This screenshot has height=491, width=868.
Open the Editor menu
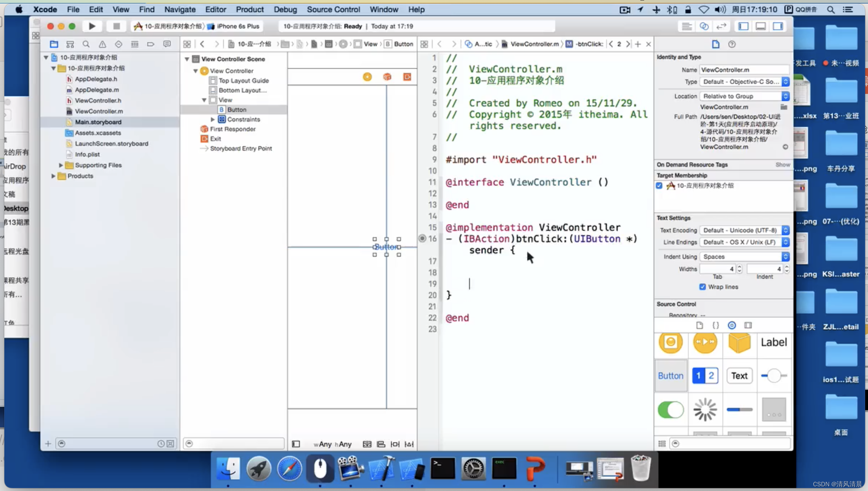pos(215,9)
